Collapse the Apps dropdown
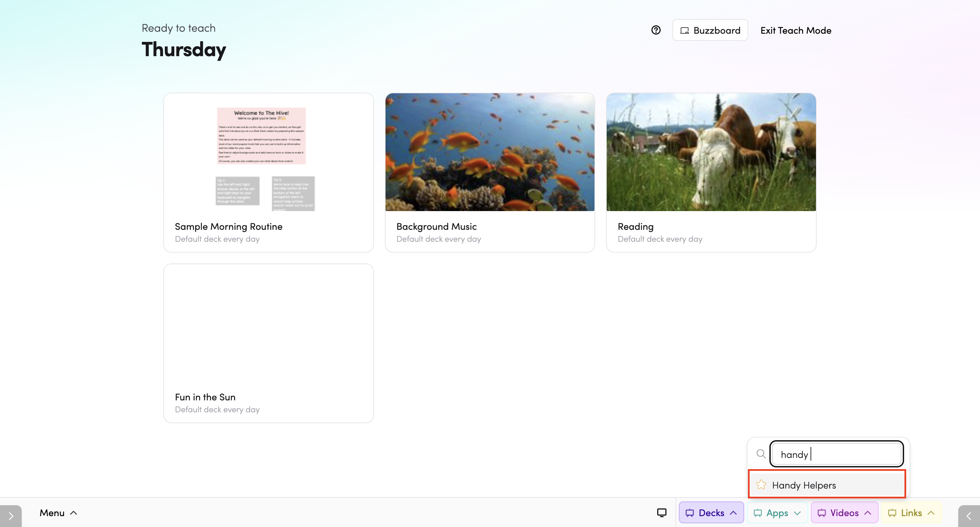The height and width of the screenshot is (527, 980). click(777, 513)
